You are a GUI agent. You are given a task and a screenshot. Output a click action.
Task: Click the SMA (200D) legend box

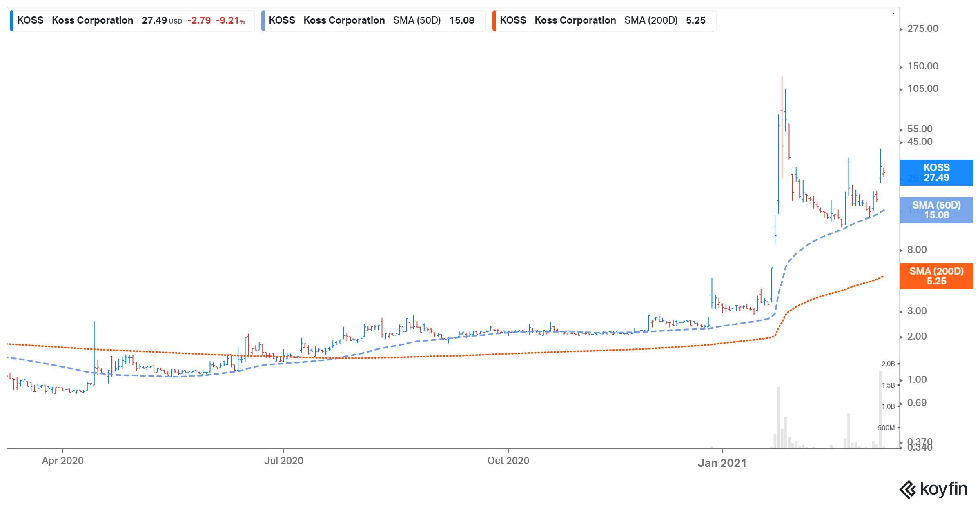click(604, 20)
